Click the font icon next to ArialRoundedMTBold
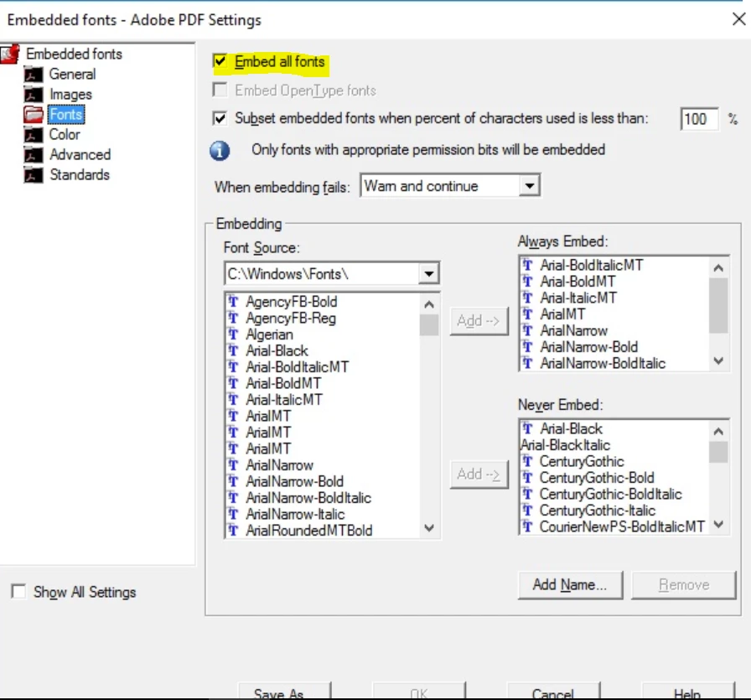Viewport: 751px width, 700px height. [233, 530]
